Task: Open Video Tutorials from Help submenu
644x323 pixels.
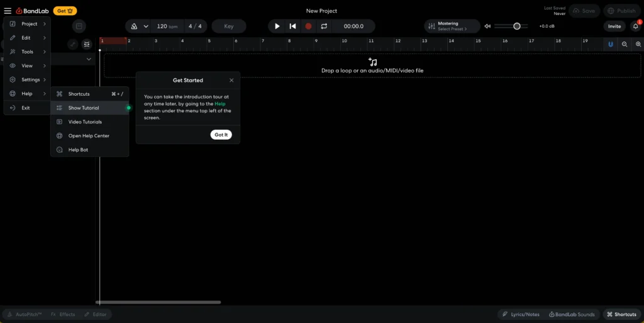Action: point(89,122)
